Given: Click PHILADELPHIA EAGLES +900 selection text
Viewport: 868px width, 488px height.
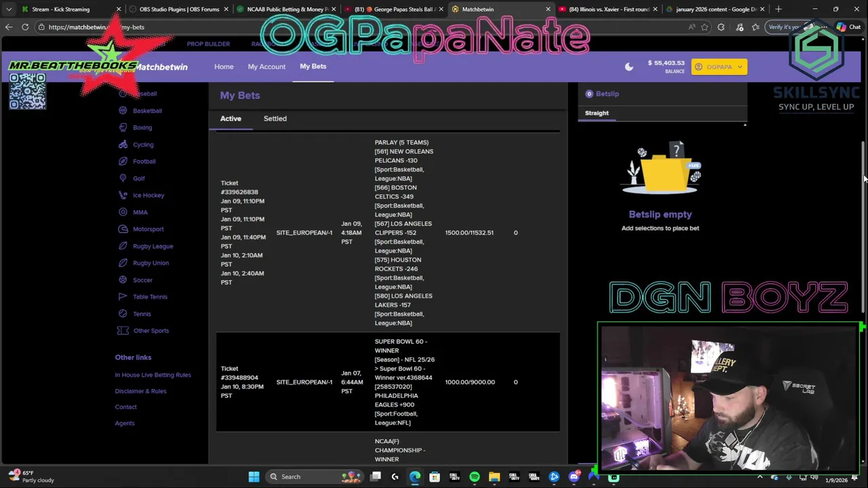Looking at the screenshot, I should (397, 400).
